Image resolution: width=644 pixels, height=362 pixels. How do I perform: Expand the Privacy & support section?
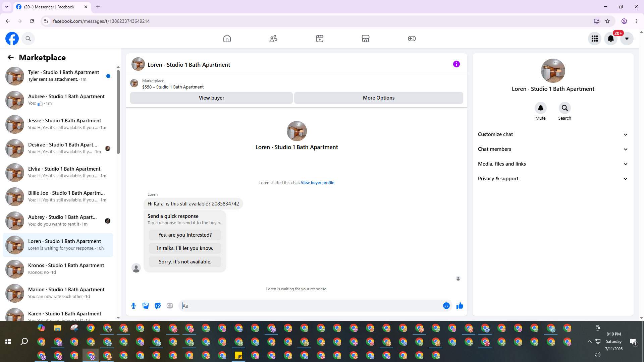(553, 179)
